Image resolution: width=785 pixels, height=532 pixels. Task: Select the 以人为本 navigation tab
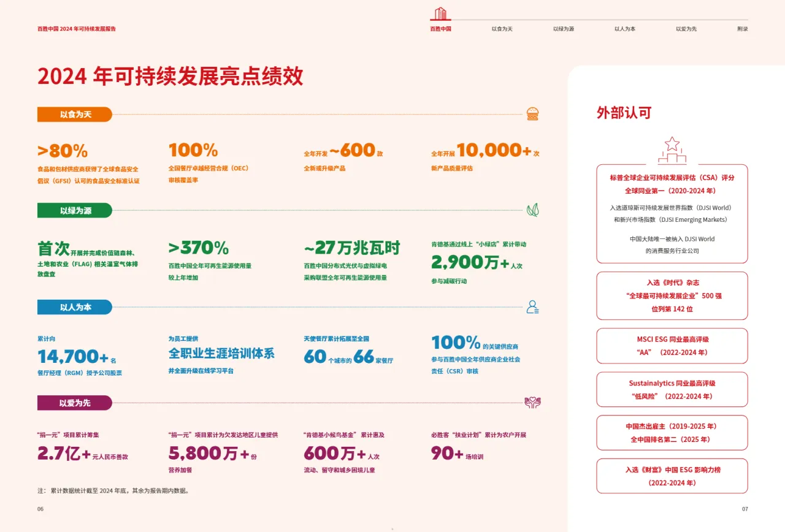coord(624,29)
